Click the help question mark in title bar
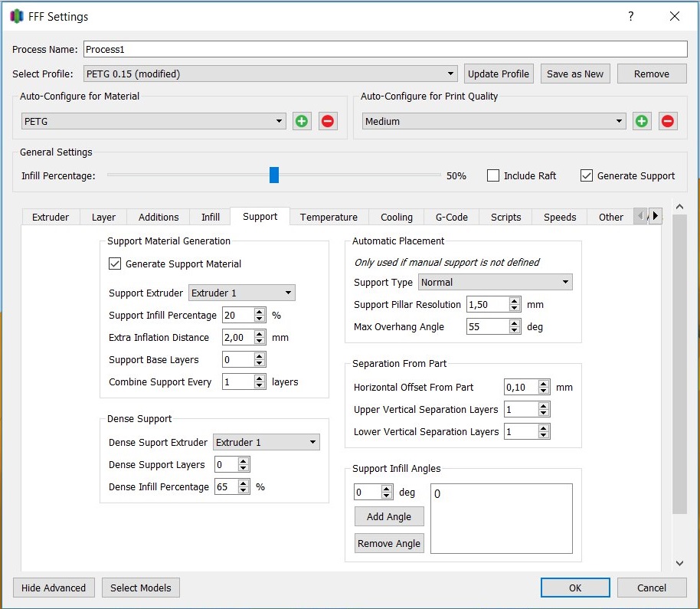The width and height of the screenshot is (700, 609). pyautogui.click(x=631, y=16)
